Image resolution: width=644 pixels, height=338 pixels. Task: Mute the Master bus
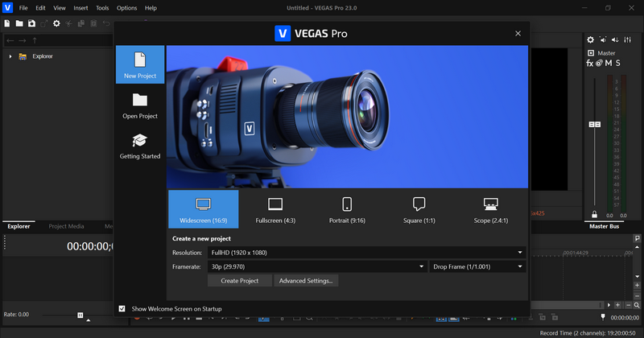click(609, 63)
